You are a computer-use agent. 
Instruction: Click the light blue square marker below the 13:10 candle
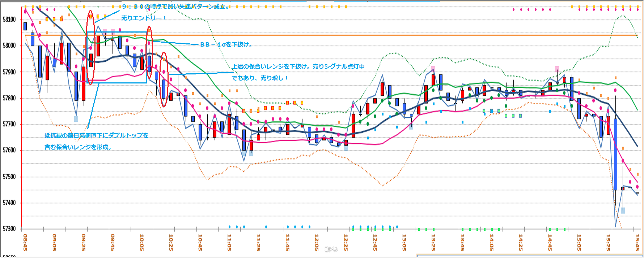click(411, 126)
